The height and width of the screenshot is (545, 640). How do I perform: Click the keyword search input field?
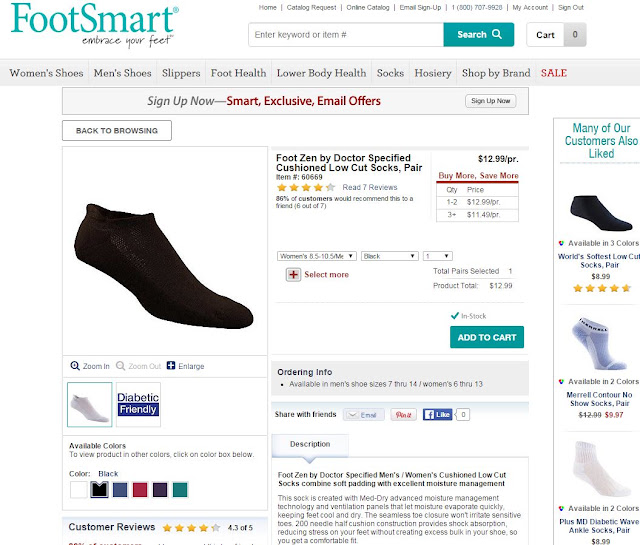click(x=346, y=35)
